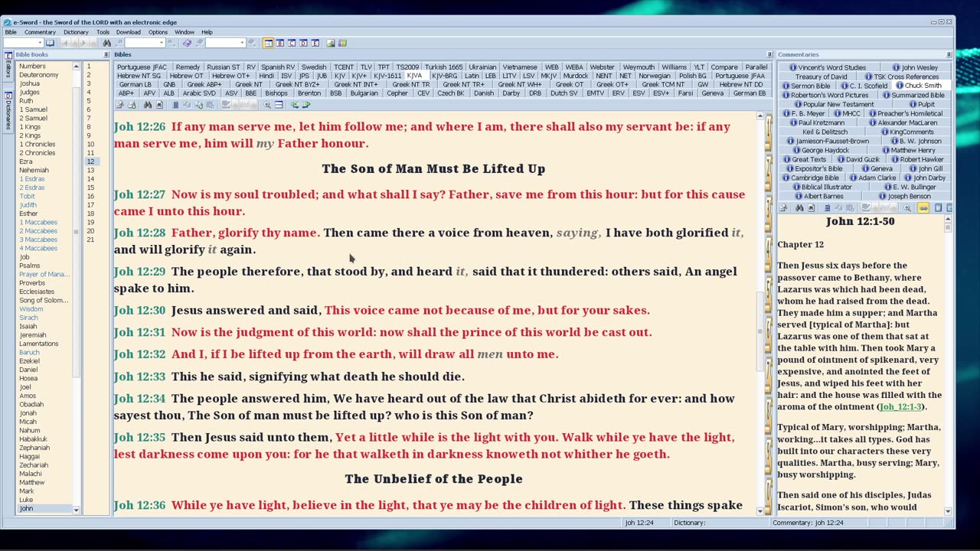The image size is (980, 551).
Task: Open the first lookup combo box dropdown
Action: [40, 43]
